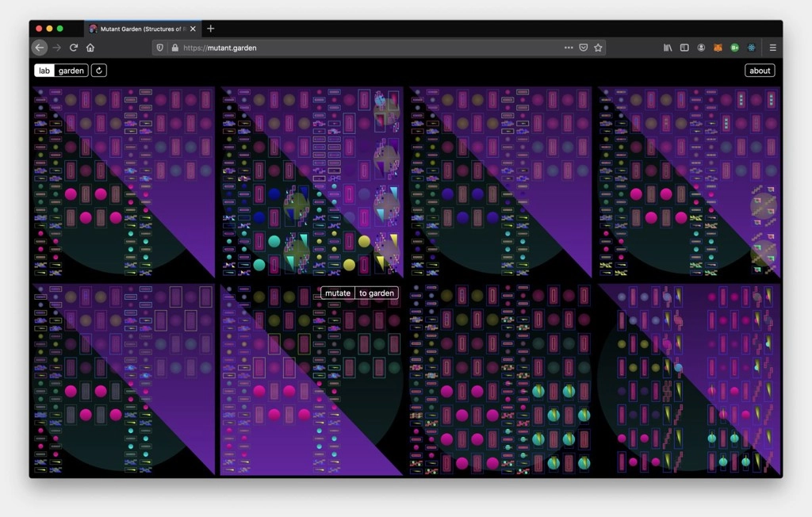Select the last mutant in bottom row
Viewport: 812px width, 517px height.
point(689,379)
